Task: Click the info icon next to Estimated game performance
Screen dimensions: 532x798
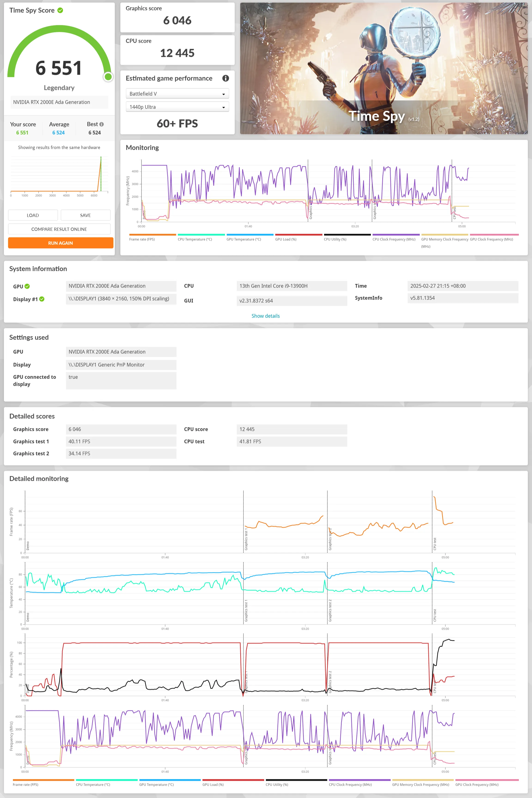Action: point(226,78)
